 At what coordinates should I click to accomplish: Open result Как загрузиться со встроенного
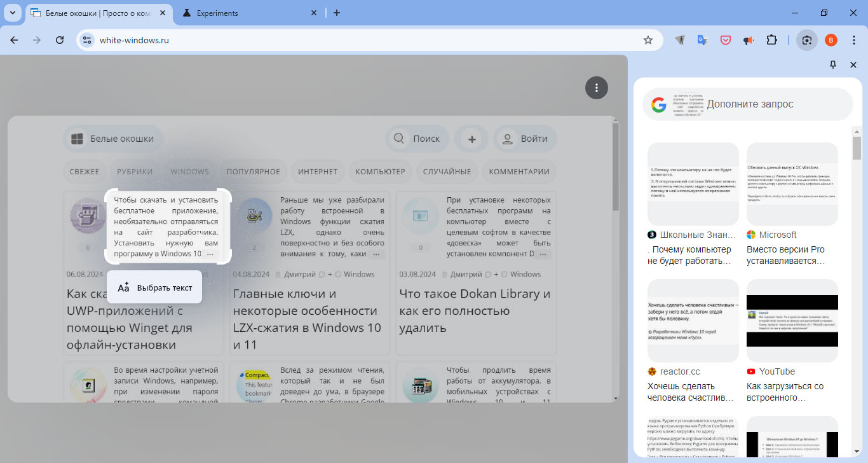(x=785, y=392)
